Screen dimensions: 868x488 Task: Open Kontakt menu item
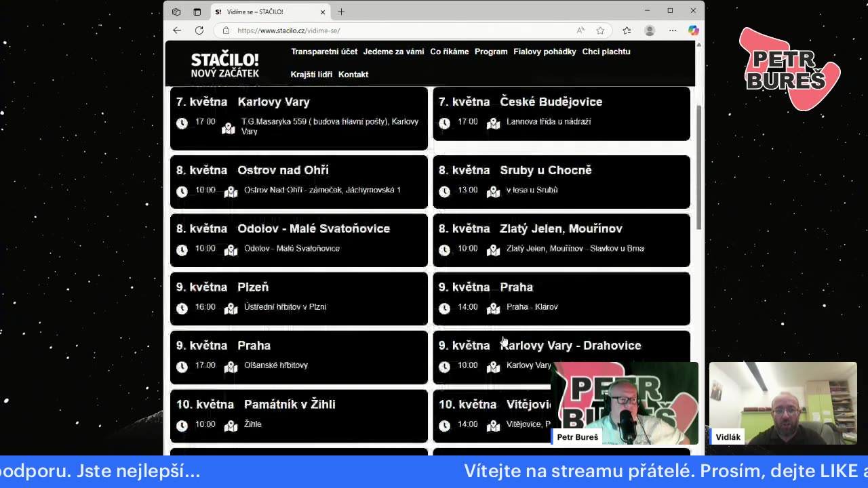353,75
